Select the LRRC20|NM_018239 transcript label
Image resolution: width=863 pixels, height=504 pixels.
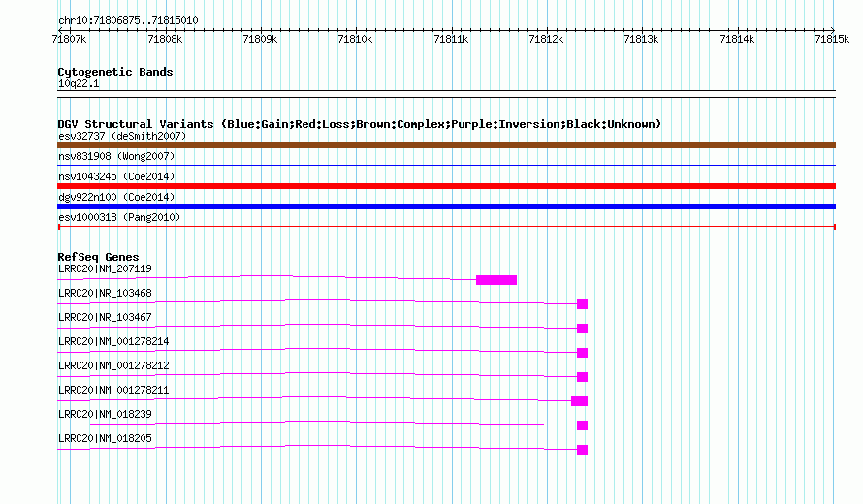(x=105, y=414)
